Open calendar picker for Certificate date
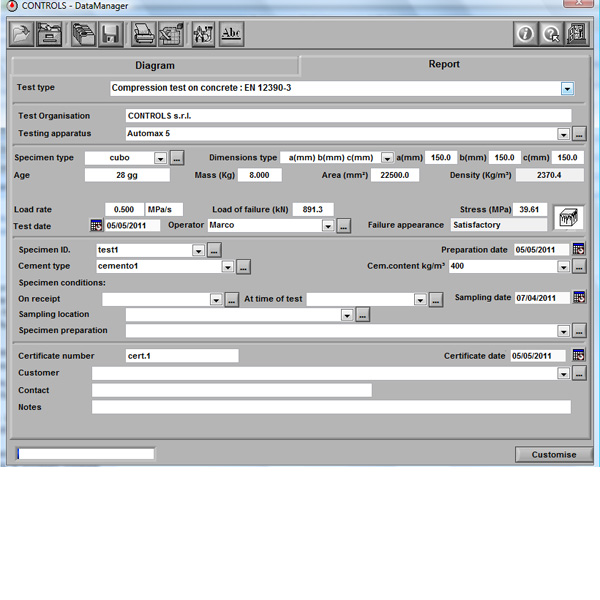This screenshot has width=600, height=600. click(579, 355)
